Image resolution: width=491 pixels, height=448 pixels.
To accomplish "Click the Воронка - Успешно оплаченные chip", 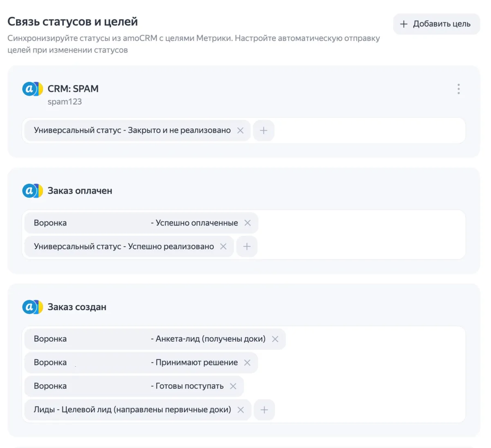I will [141, 223].
